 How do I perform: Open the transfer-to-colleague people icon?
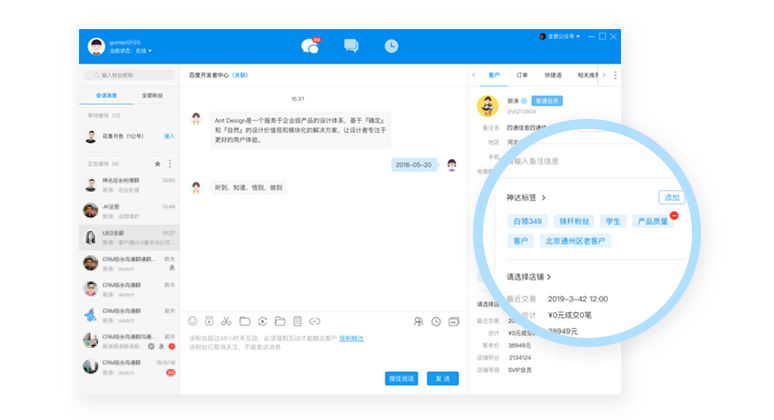[418, 321]
